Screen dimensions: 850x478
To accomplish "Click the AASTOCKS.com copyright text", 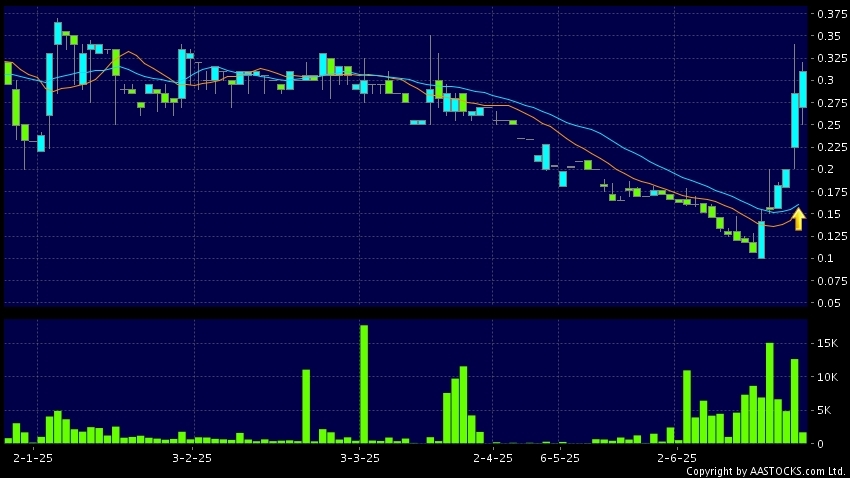I will coord(765,471).
